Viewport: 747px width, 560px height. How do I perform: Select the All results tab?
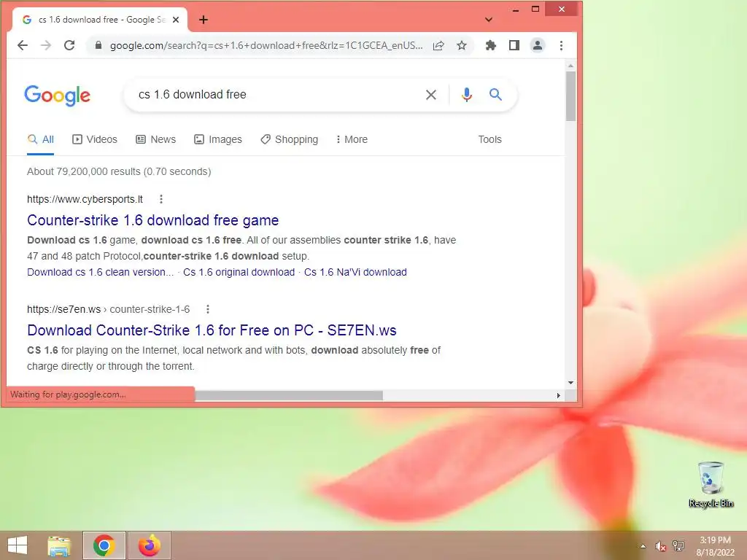tap(41, 139)
